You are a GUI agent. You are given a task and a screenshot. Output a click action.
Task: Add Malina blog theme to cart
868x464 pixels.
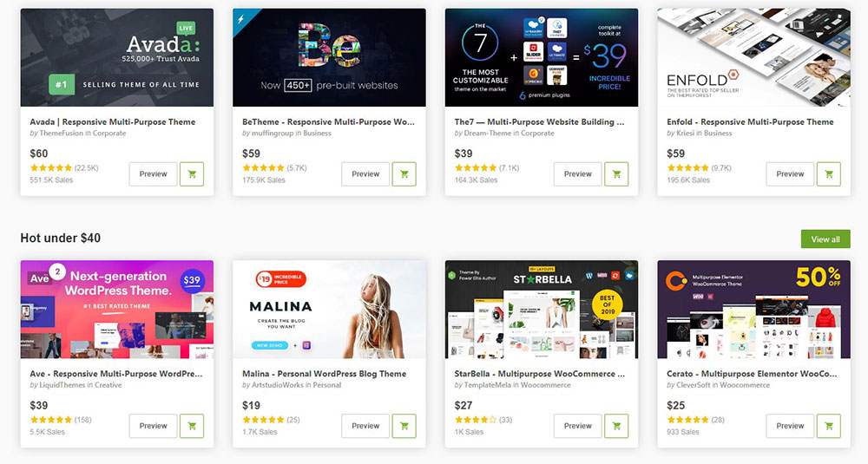(404, 426)
